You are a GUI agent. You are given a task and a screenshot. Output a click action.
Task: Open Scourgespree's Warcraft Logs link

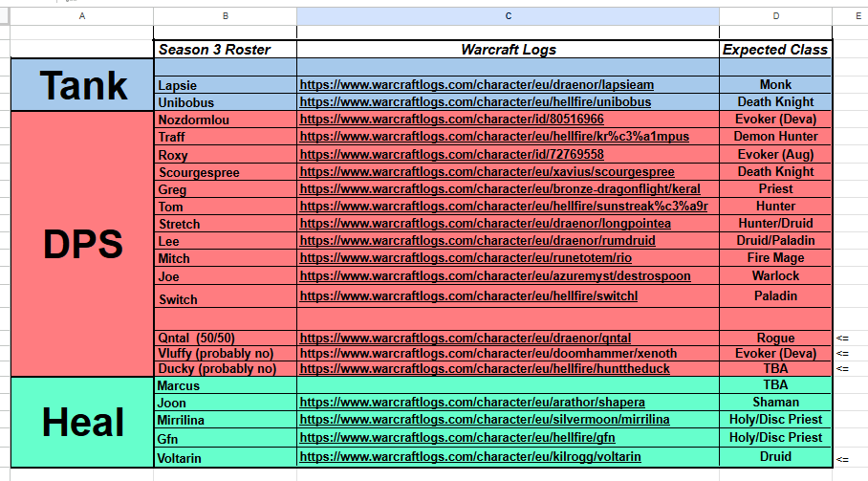click(488, 171)
